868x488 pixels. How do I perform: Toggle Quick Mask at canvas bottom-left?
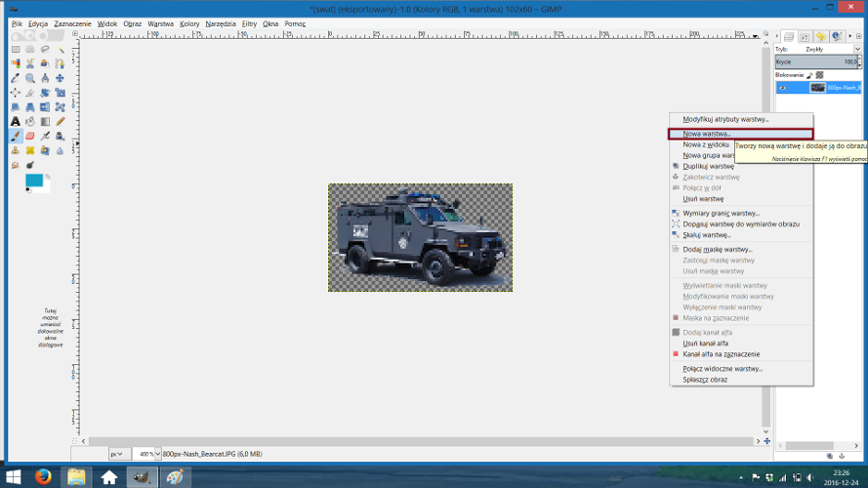tap(75, 441)
